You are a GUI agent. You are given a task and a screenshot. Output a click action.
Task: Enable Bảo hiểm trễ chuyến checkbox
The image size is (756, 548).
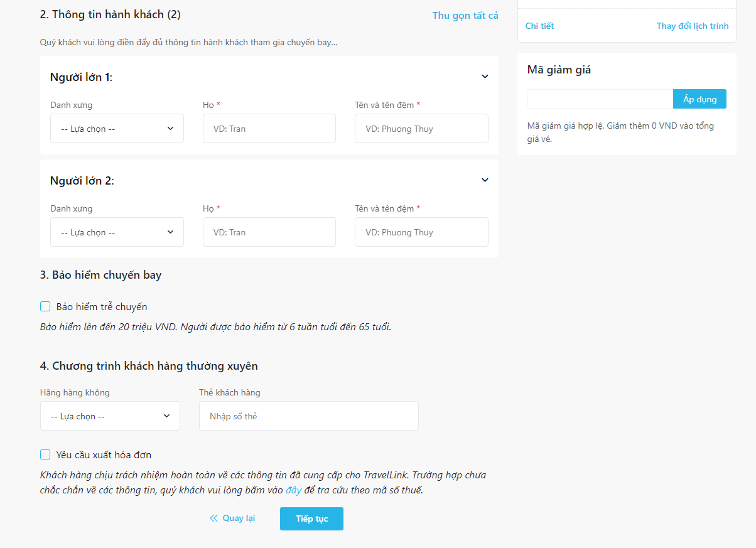(x=45, y=307)
